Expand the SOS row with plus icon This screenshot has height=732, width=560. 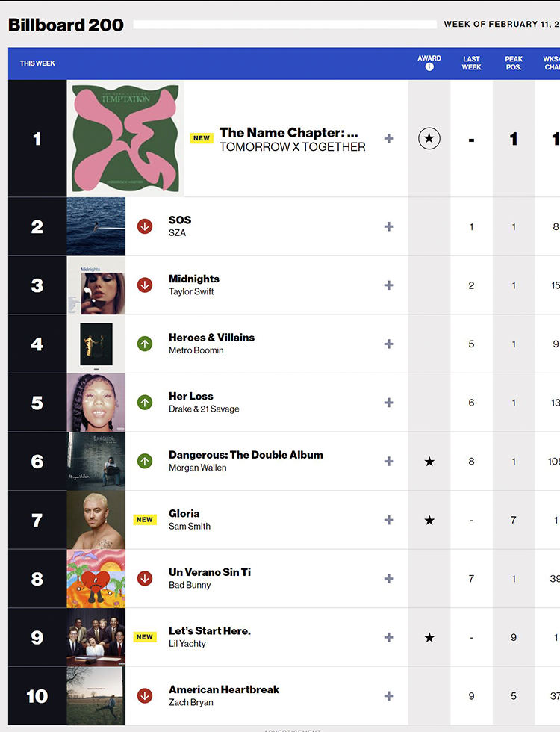[389, 226]
